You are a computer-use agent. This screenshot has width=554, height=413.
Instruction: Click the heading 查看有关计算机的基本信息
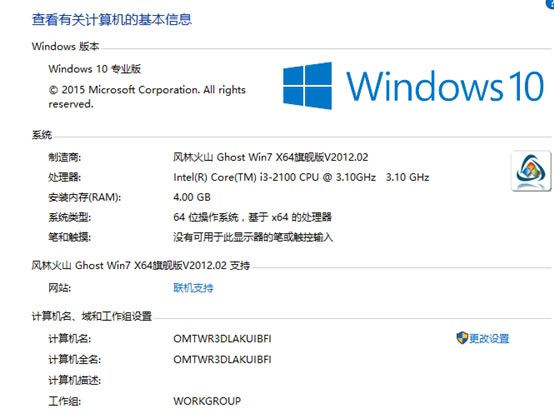112,19
